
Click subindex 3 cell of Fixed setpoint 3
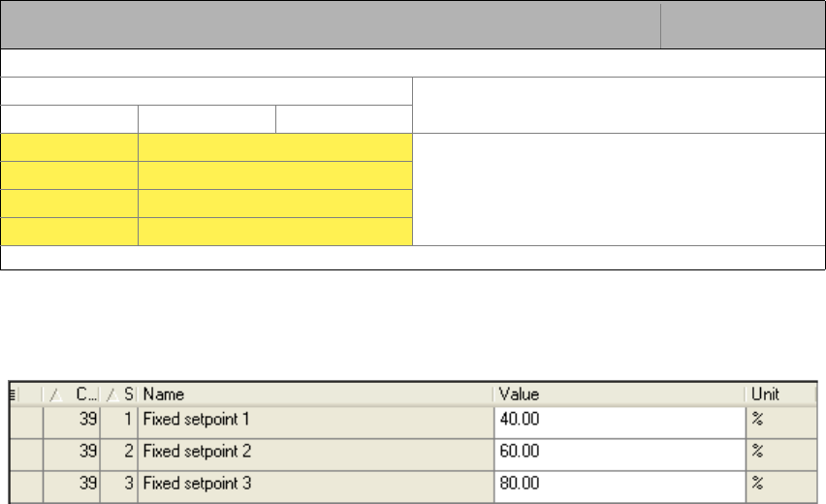click(119, 487)
